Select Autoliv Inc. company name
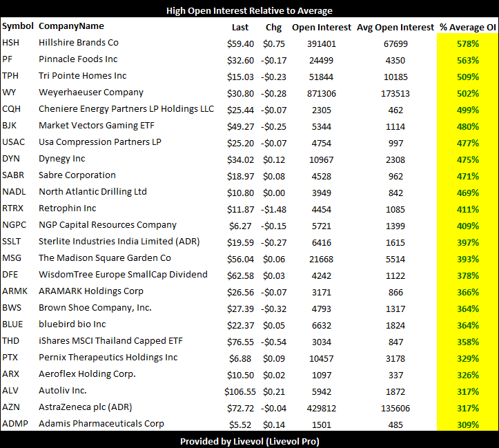The image size is (499, 448). tap(63, 391)
